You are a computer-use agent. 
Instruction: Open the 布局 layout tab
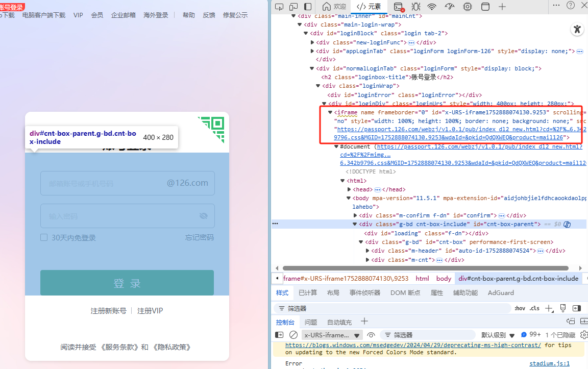[x=333, y=292]
